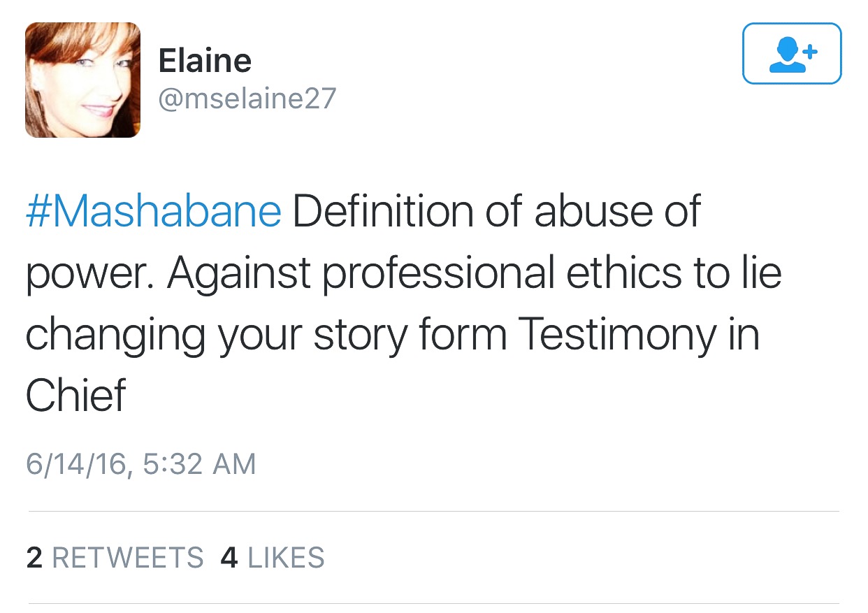Show who gave the 4 LIKES
The image size is (868, 613).
tap(273, 558)
